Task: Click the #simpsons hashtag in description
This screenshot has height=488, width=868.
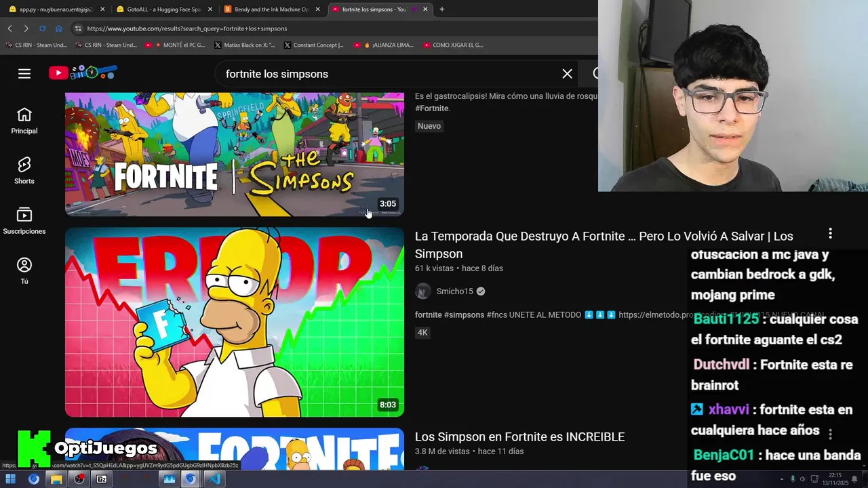Action: click(x=464, y=315)
